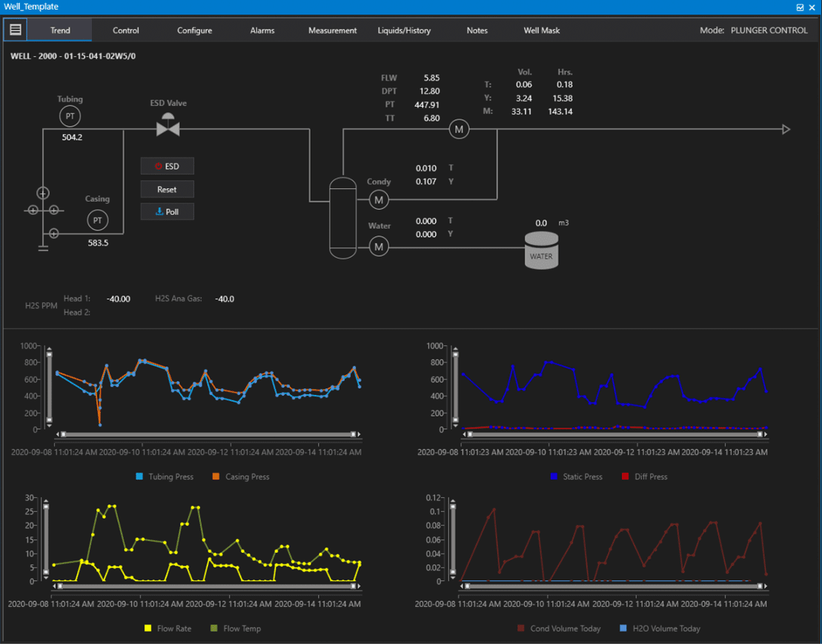The height and width of the screenshot is (644, 822).
Task: Click the wellhead symbol on the diagram
Action: 43,210
